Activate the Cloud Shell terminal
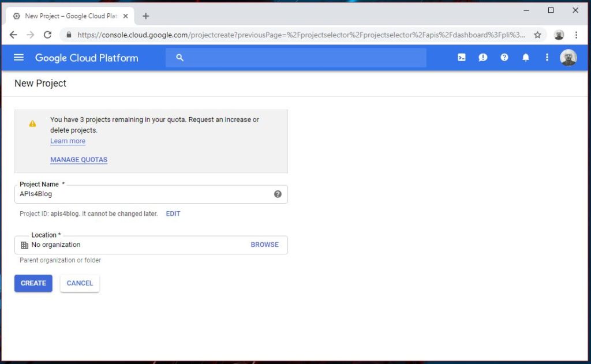Image resolution: width=591 pixels, height=364 pixels. (x=461, y=57)
